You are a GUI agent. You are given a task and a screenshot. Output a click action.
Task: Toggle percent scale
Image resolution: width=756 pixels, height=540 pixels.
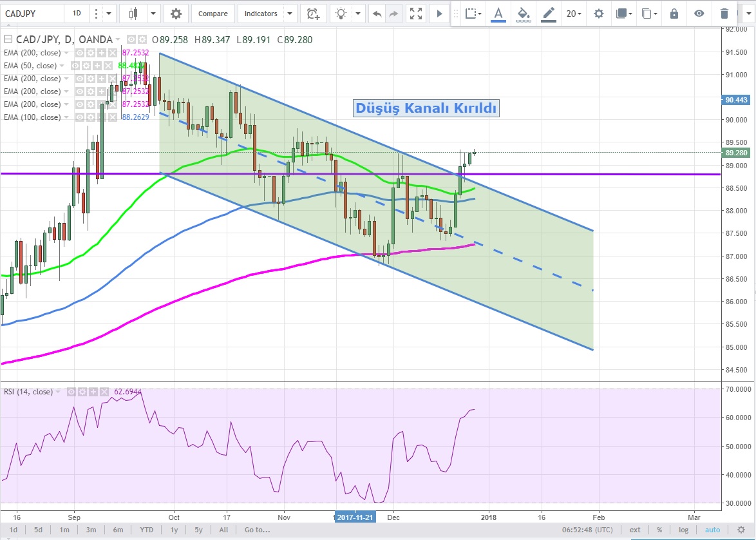point(659,530)
